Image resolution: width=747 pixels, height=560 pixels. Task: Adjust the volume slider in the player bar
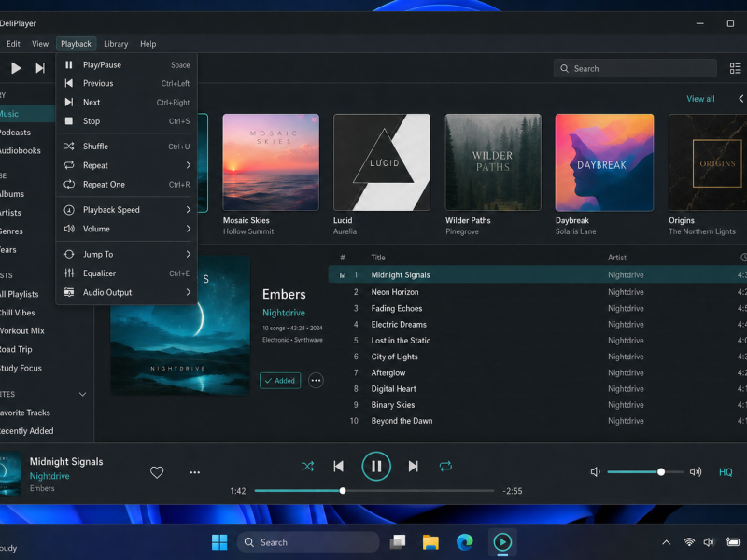pyautogui.click(x=645, y=472)
